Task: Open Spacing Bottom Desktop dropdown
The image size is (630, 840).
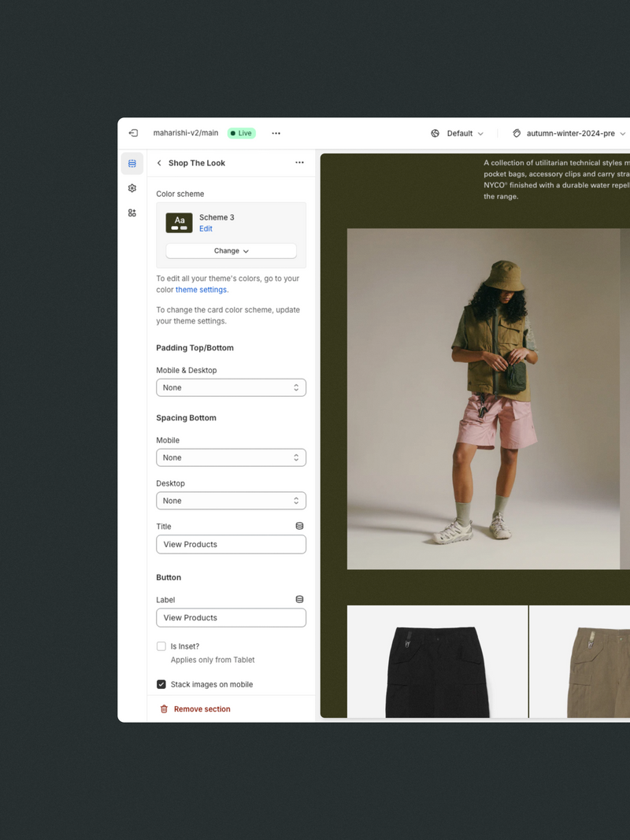Action: (x=231, y=501)
